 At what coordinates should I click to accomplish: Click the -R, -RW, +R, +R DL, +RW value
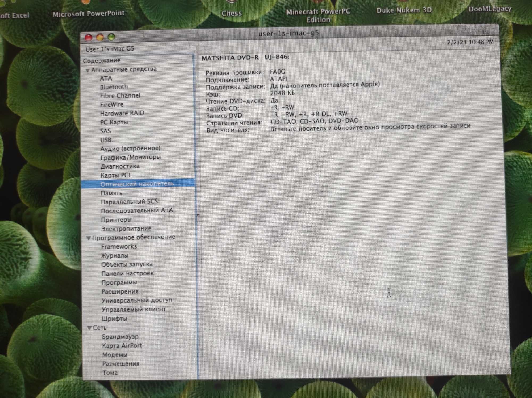coord(309,114)
